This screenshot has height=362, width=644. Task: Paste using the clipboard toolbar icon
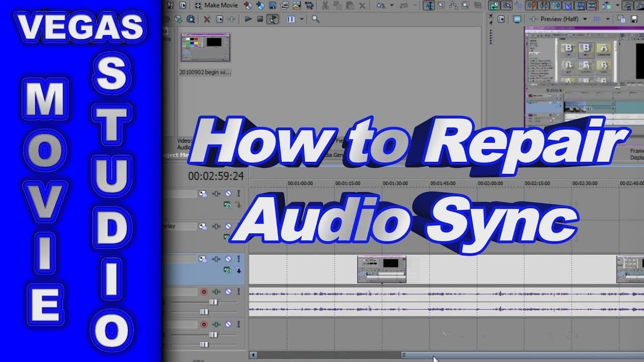click(x=349, y=6)
